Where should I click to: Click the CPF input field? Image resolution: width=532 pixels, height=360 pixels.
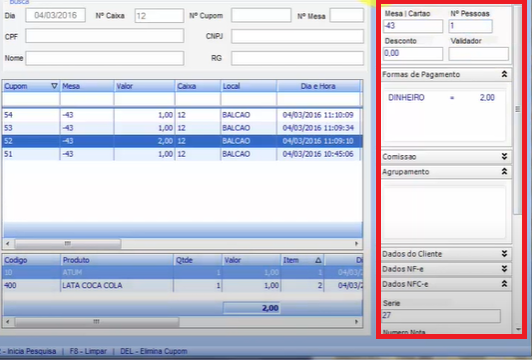(104, 36)
